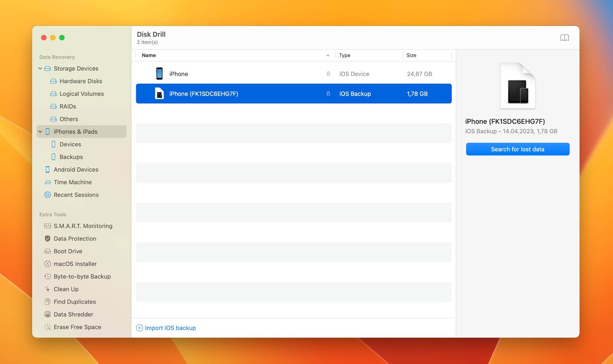
Task: Open Erase Free Space tool
Action: point(77,327)
